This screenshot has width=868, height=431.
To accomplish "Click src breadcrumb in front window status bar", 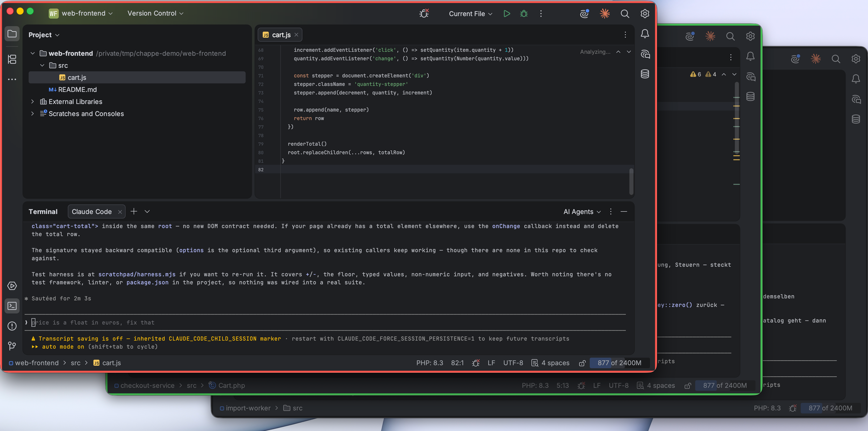I will pos(75,363).
